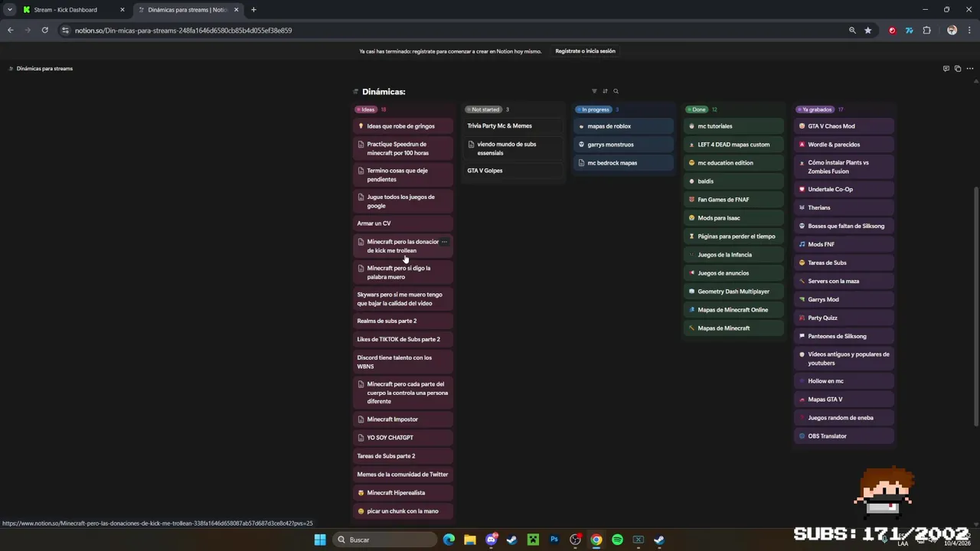Bookmark this page with the star

pyautogui.click(x=867, y=30)
